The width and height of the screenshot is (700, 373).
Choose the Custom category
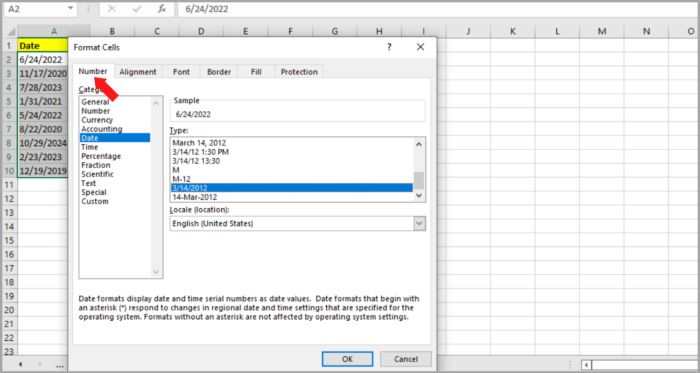pos(95,201)
